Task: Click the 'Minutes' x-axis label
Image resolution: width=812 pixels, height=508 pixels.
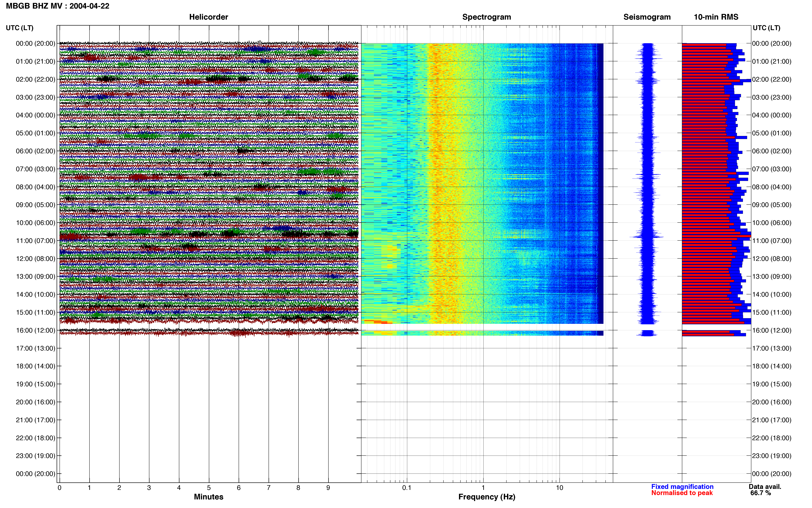Action: 209,497
